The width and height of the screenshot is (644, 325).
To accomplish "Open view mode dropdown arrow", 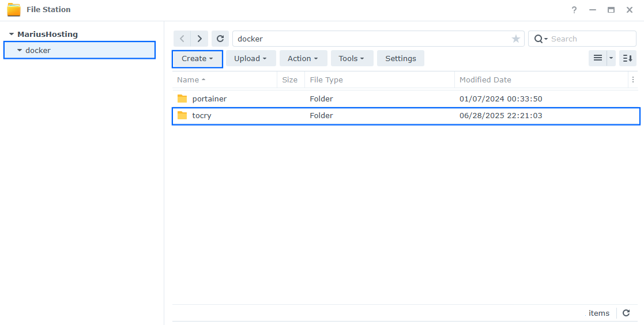I will pos(611,58).
